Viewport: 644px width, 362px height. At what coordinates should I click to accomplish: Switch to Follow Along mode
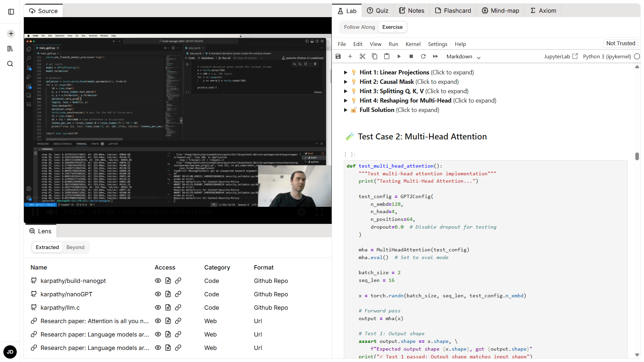coord(359,27)
